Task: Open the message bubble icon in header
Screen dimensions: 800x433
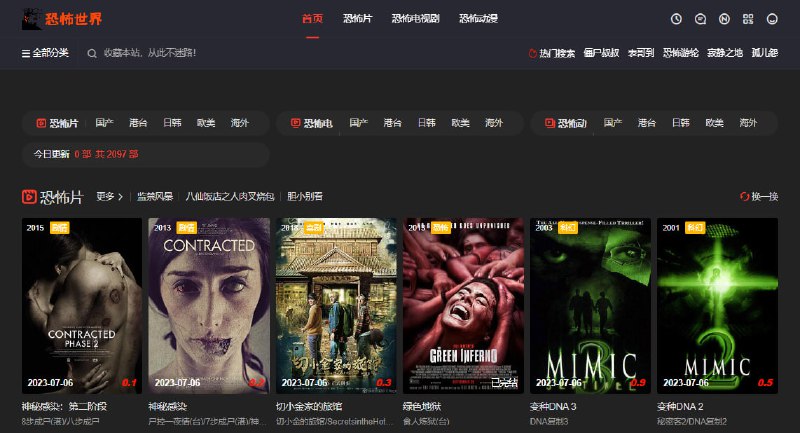Action: coord(700,19)
